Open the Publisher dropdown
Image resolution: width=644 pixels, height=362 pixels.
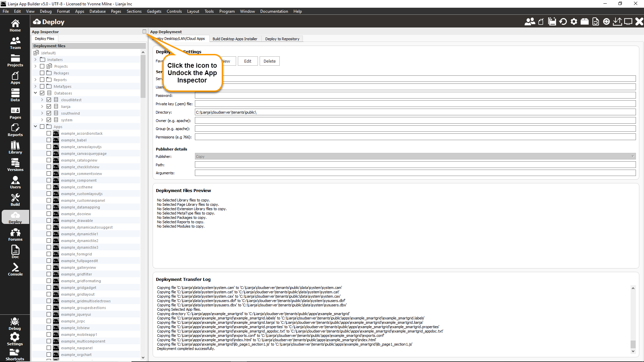coord(415,157)
